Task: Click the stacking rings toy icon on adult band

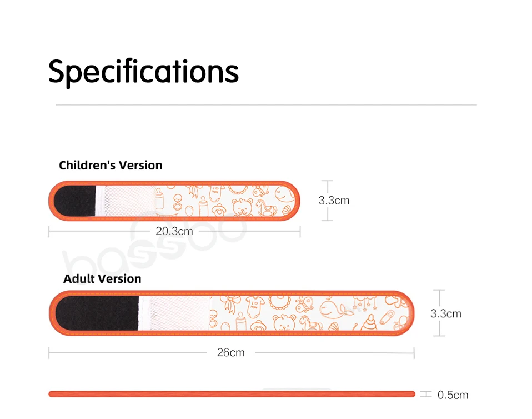Action: tap(369, 322)
